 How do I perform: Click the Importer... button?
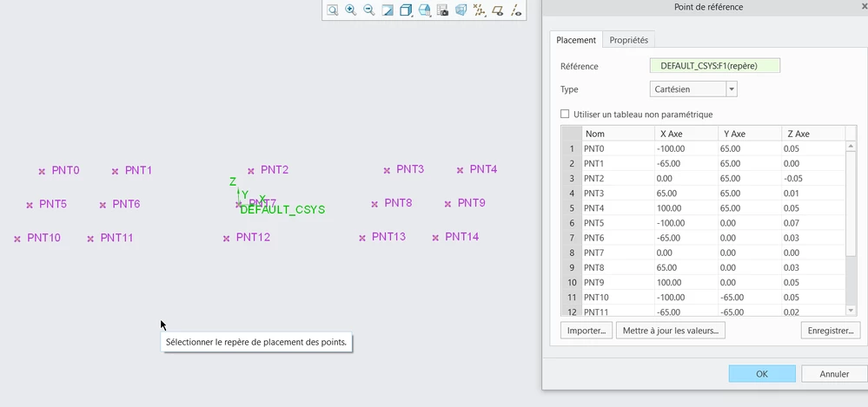point(586,331)
